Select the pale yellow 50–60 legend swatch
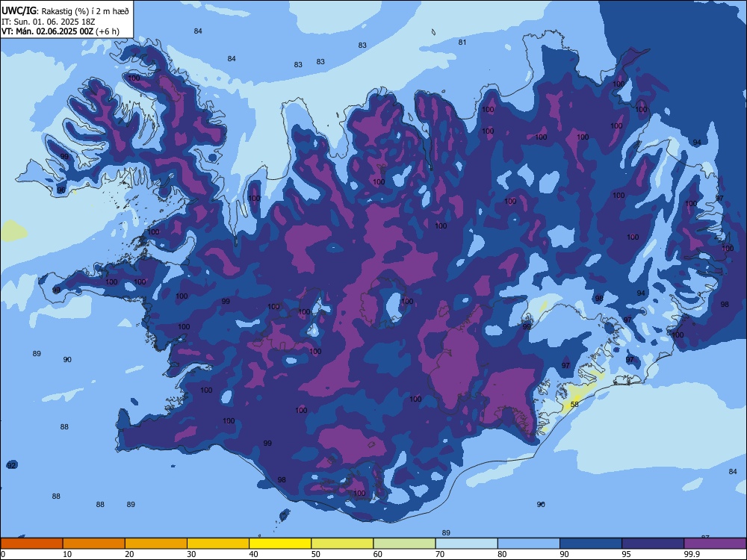The image size is (747, 560). point(343,544)
